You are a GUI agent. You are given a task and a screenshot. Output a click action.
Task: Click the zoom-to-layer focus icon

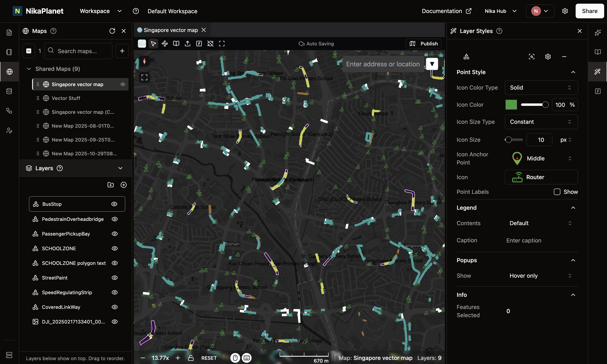click(x=531, y=57)
